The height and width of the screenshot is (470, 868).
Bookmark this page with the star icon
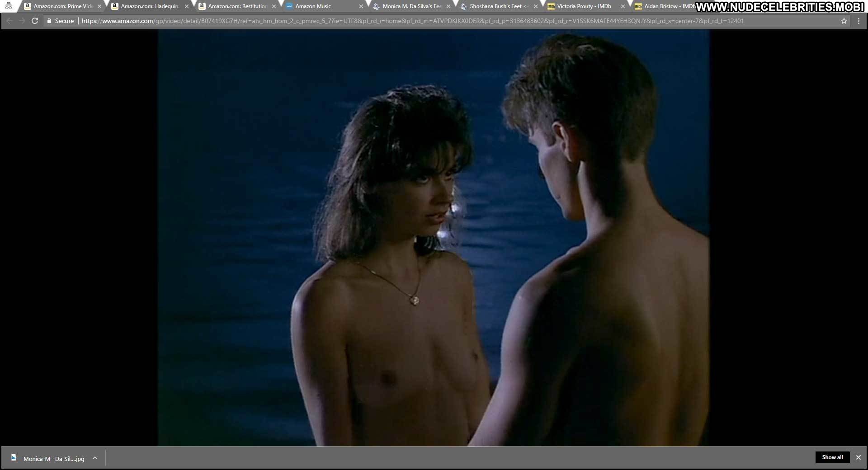click(844, 21)
